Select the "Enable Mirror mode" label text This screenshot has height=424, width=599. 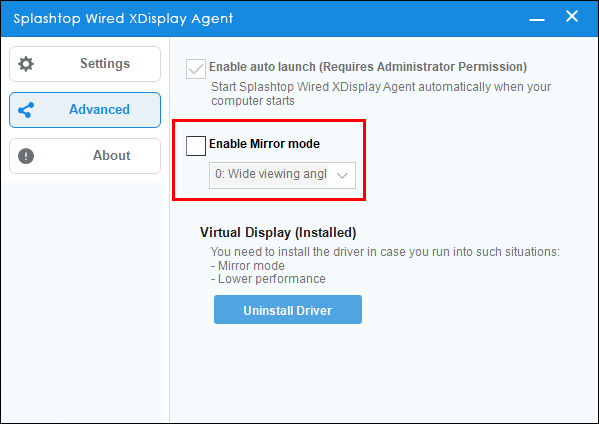click(264, 144)
